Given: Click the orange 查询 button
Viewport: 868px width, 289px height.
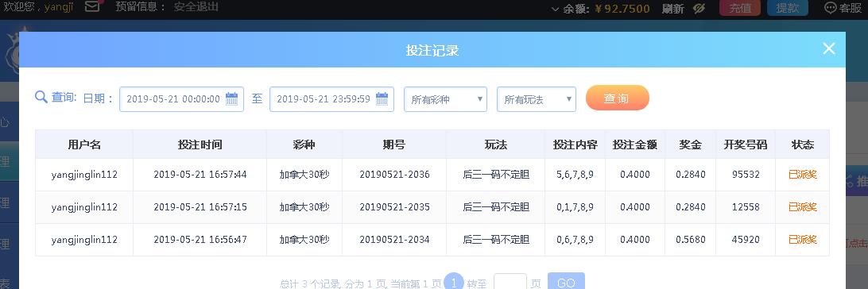Looking at the screenshot, I should tap(618, 98).
